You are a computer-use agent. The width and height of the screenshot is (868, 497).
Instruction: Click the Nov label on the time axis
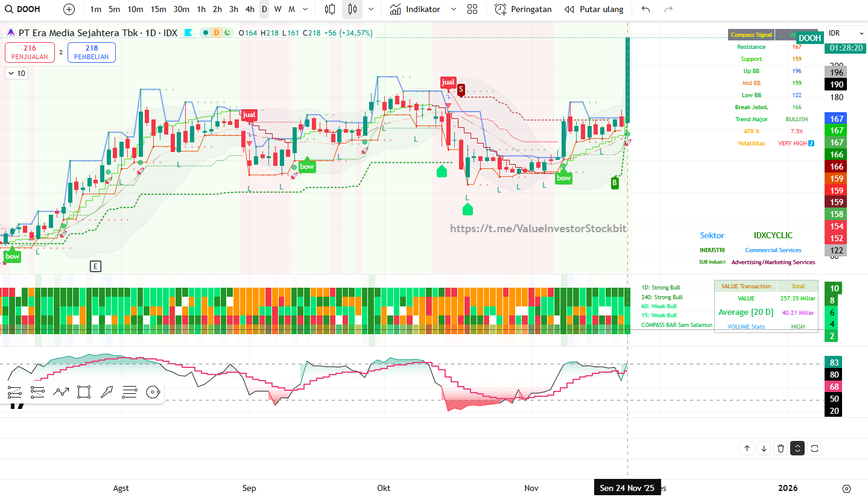pyautogui.click(x=531, y=488)
